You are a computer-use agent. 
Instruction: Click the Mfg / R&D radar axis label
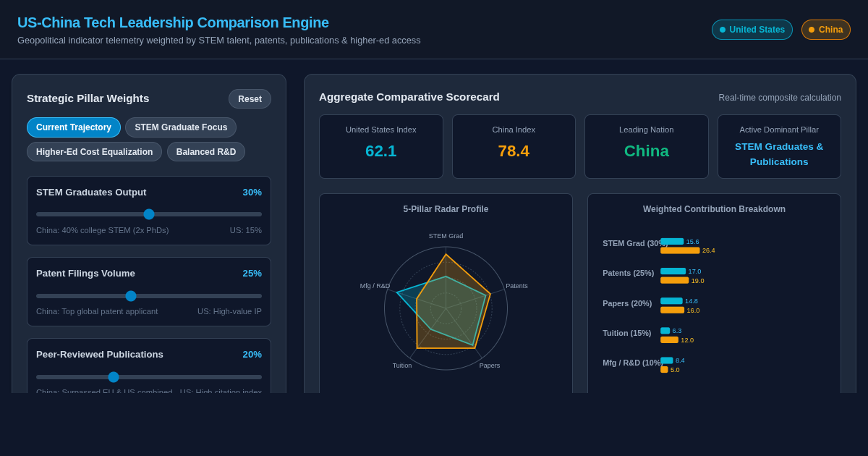375,286
